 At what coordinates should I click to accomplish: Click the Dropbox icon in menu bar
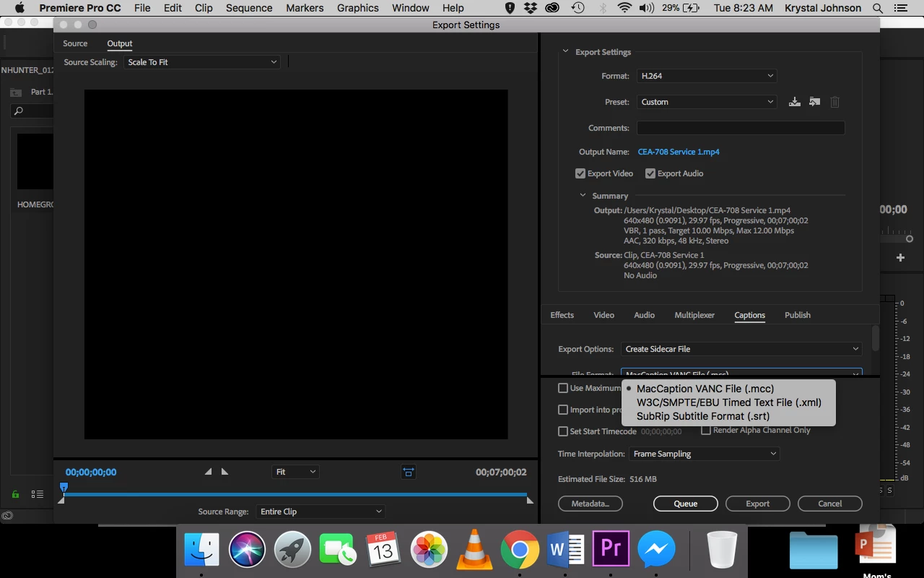[531, 8]
